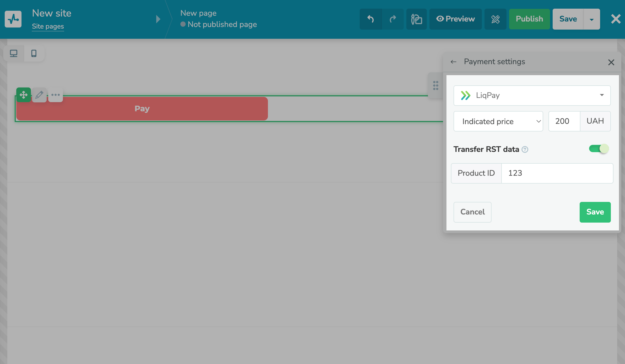This screenshot has height=364, width=625.
Task: Redo the last action
Action: click(x=393, y=19)
